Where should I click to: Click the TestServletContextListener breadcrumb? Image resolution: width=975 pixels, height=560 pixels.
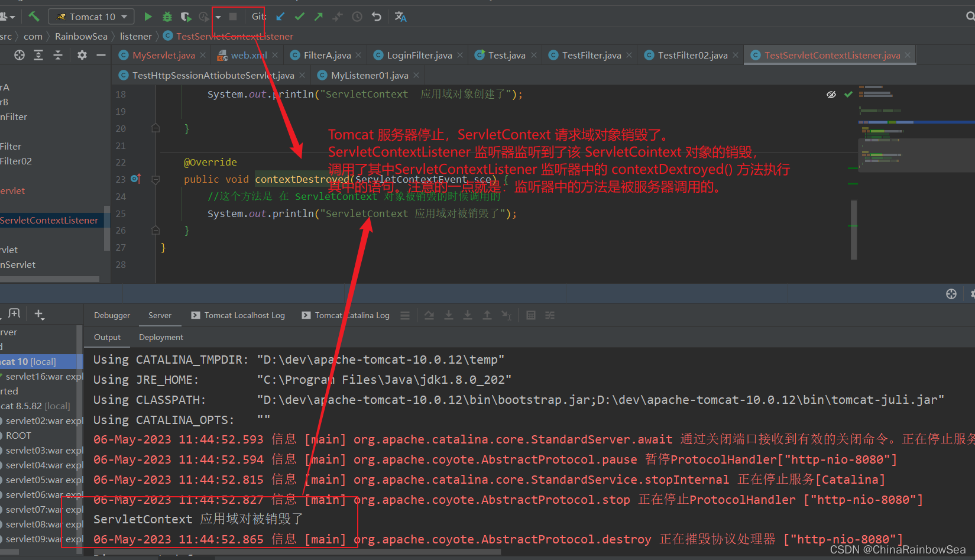228,36
